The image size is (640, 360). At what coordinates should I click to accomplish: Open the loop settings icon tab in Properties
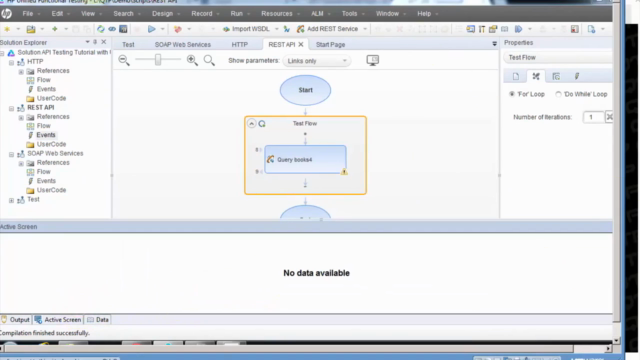pyautogui.click(x=536, y=76)
